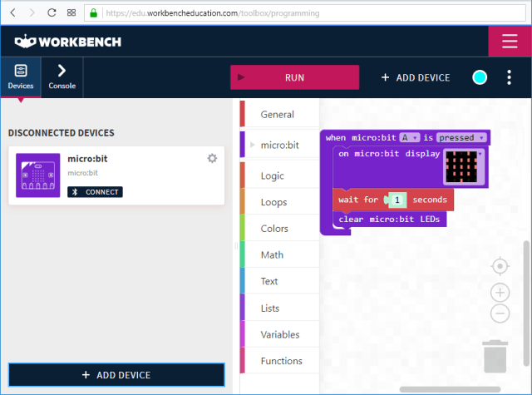Open the Loops block category
This screenshot has width=532, height=395.
[x=273, y=202]
